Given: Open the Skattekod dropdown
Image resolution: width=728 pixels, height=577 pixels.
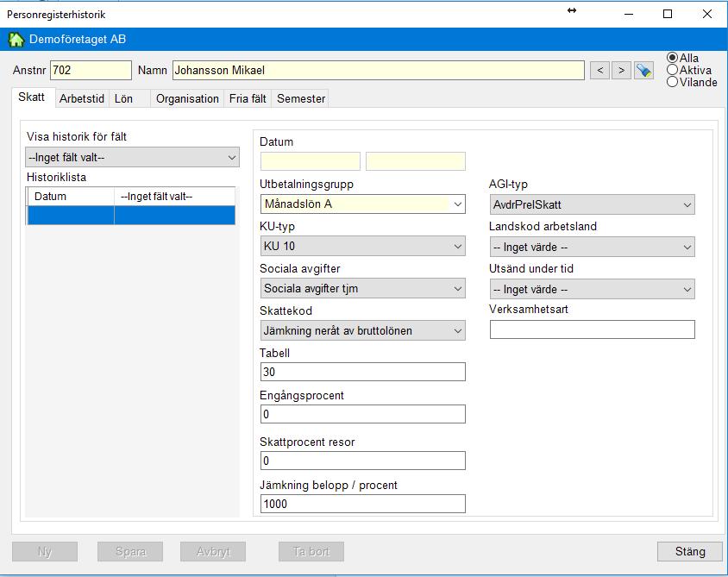Looking at the screenshot, I should click(362, 330).
